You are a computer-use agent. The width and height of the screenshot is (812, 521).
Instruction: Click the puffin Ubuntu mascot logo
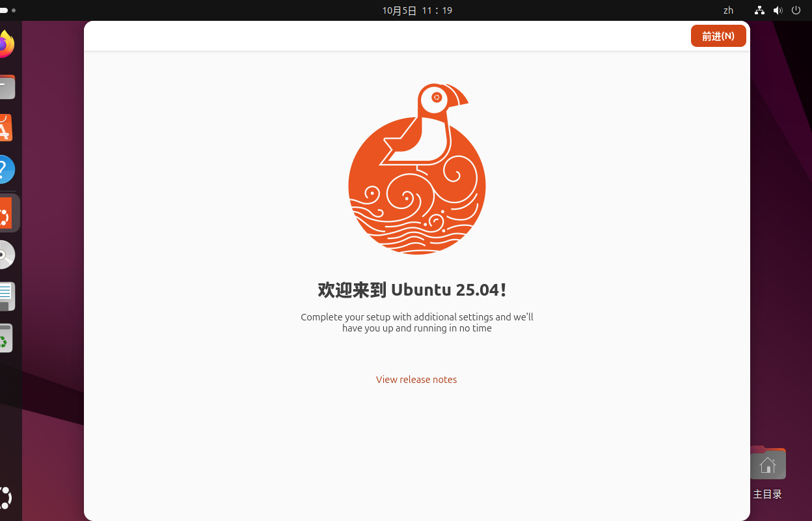click(x=417, y=169)
